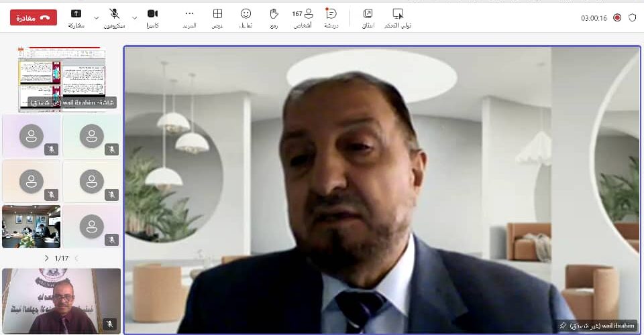Select the conference room video thumbnail
Image resolution: width=644 pixels, height=335 pixels.
[x=31, y=226]
